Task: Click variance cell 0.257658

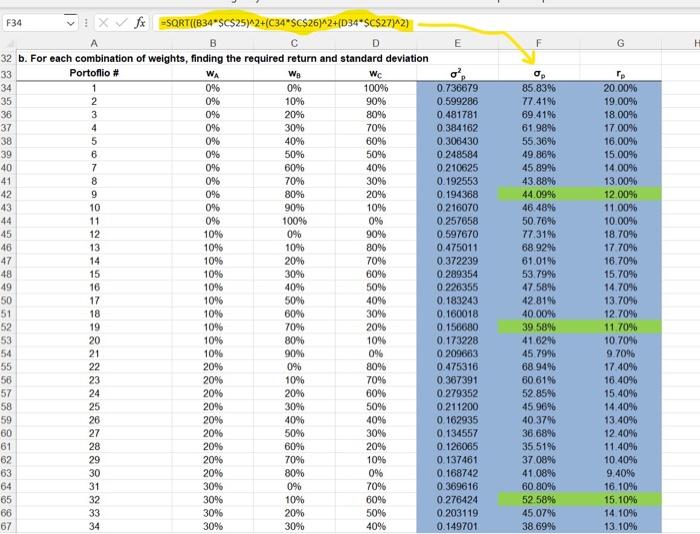Action: point(458,221)
